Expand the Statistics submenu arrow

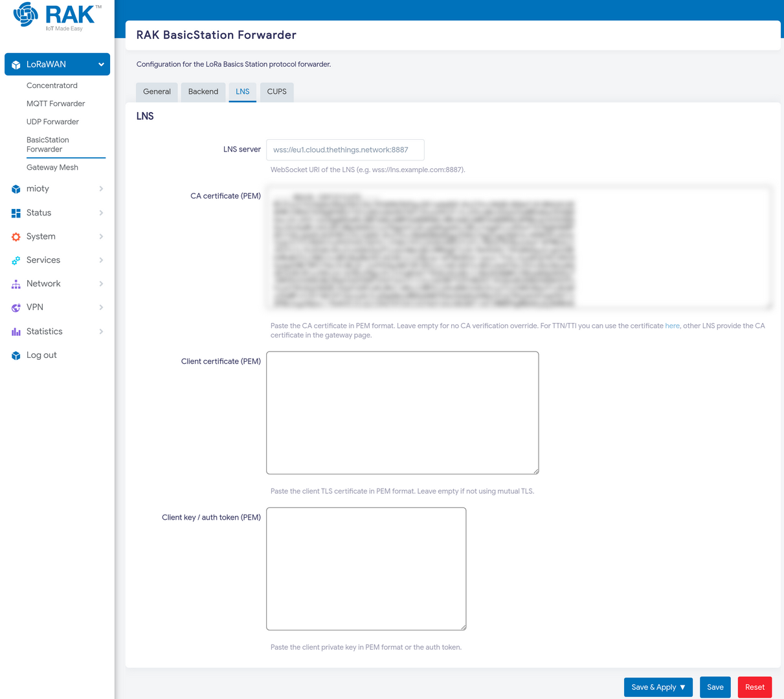[101, 331]
